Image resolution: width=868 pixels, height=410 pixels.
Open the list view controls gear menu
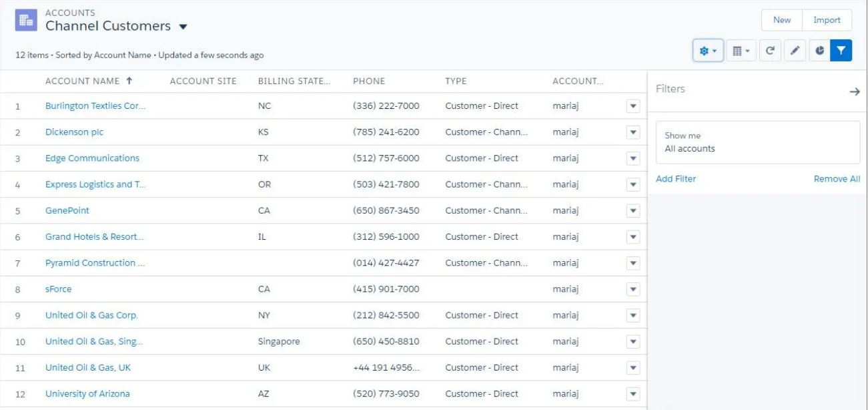click(708, 50)
